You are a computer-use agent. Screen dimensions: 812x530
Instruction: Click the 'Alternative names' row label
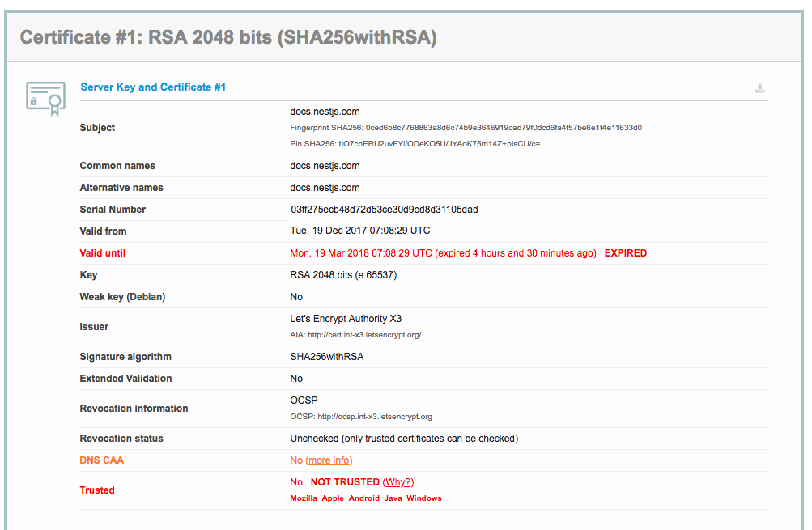coord(121,188)
